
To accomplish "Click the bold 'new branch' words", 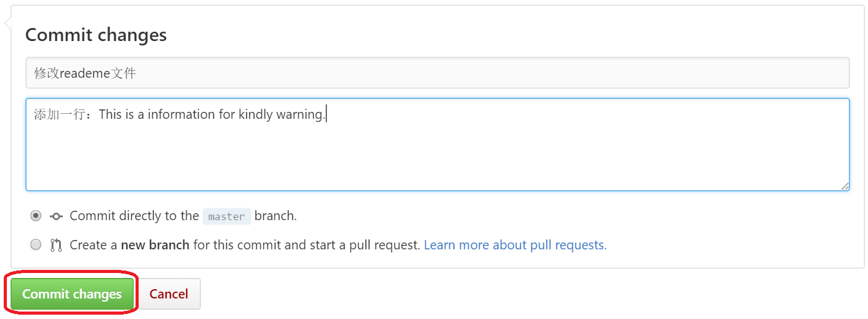I will tap(155, 245).
